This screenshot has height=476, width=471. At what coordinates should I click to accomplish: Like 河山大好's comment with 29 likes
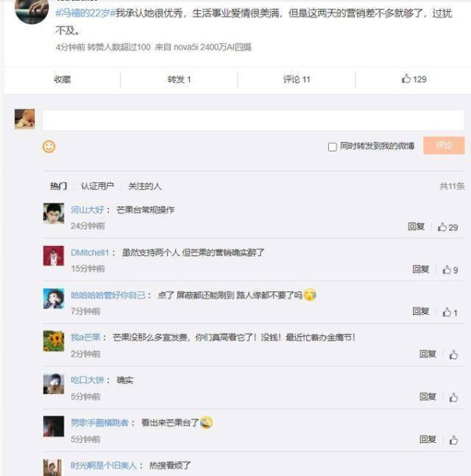(x=447, y=227)
